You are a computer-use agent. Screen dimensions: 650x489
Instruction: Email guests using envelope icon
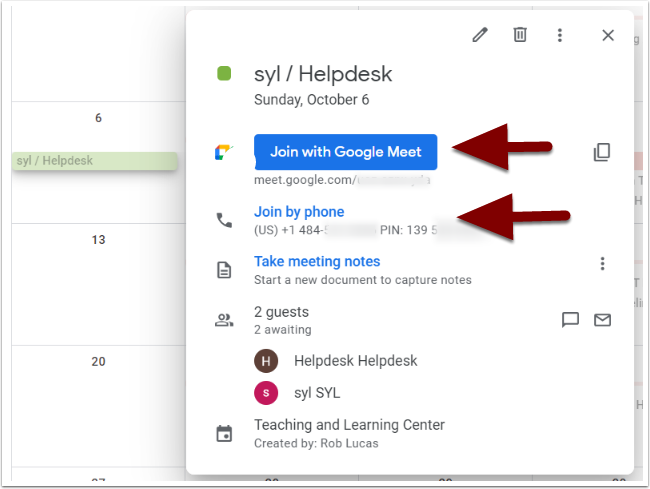602,320
